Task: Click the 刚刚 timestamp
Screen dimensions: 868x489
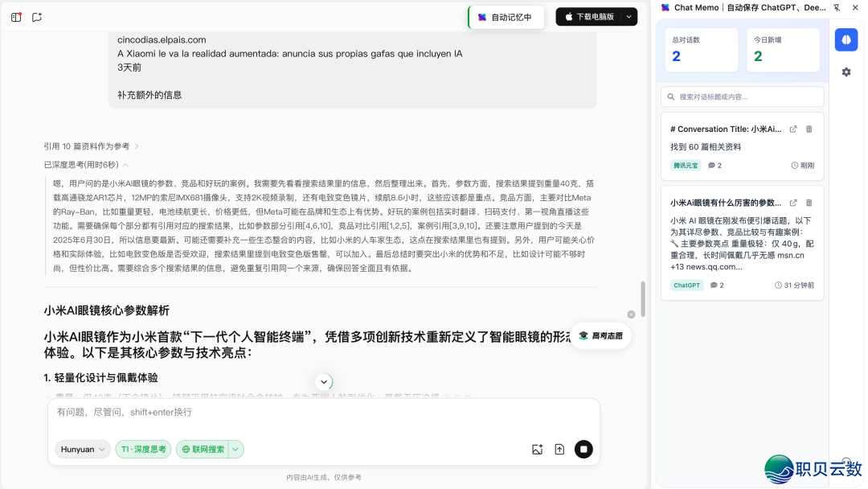Action: click(803, 165)
